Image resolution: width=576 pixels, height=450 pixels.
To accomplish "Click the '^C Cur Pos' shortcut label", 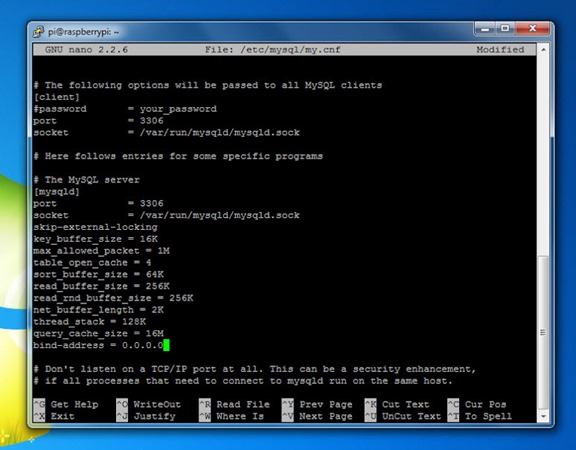I will click(477, 404).
